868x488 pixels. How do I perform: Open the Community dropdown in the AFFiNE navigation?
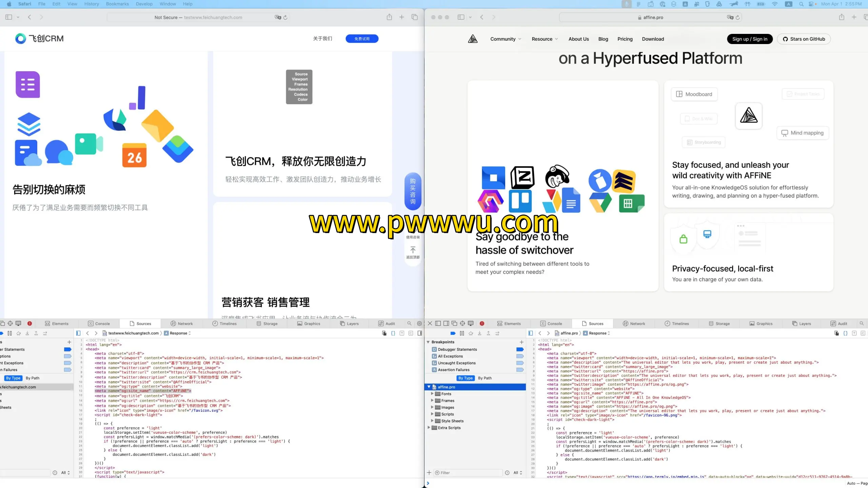[506, 39]
